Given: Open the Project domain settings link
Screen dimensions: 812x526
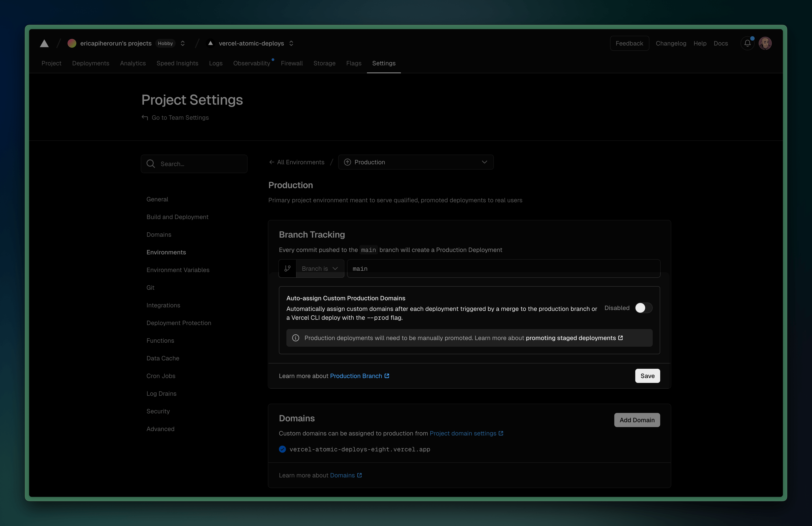Looking at the screenshot, I should [x=464, y=433].
